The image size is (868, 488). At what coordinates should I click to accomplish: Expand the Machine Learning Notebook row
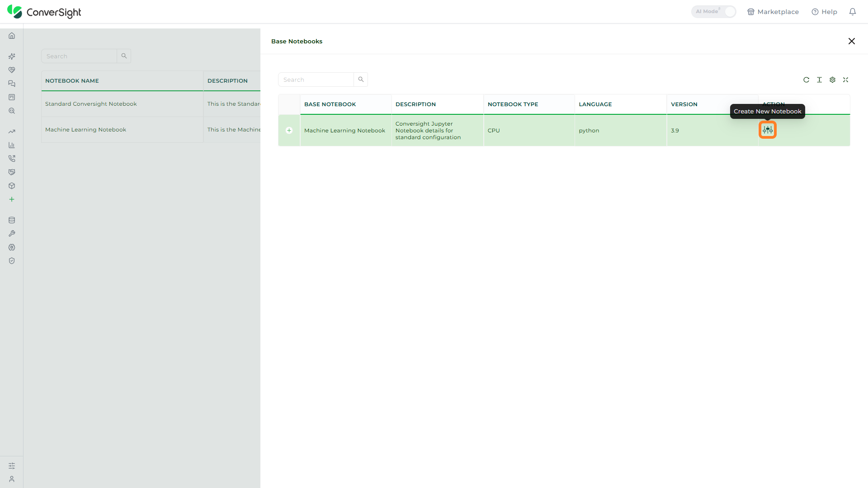tap(289, 131)
